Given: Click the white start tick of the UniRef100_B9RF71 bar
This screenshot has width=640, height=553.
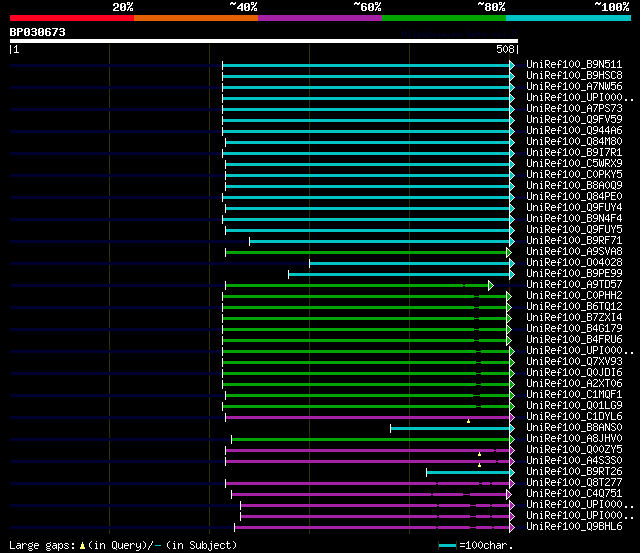Looking at the screenshot, I should [250, 242].
